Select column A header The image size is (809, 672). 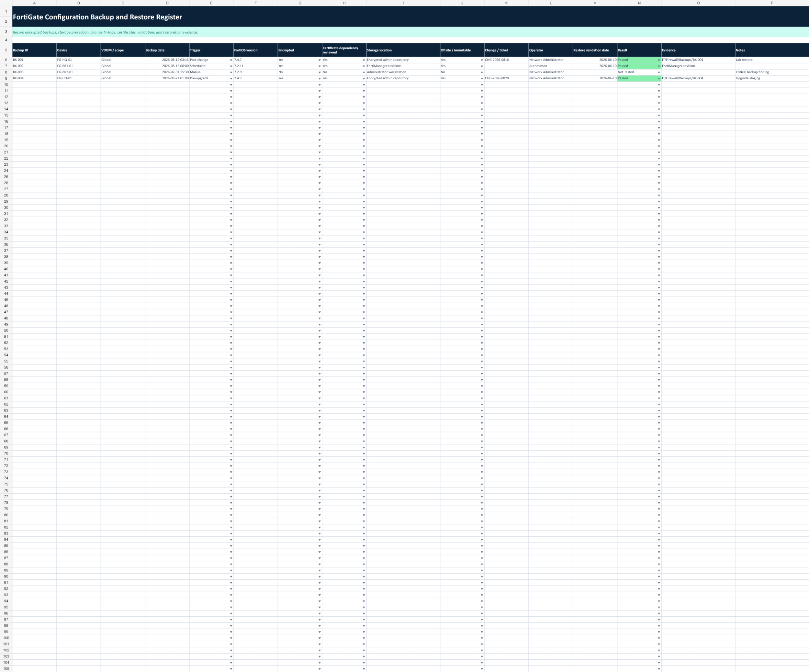click(34, 3)
